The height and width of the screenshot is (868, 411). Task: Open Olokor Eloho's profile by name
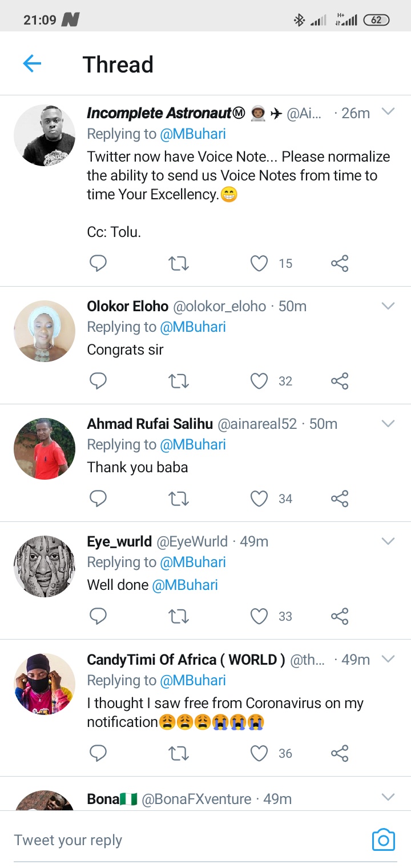[x=127, y=306]
